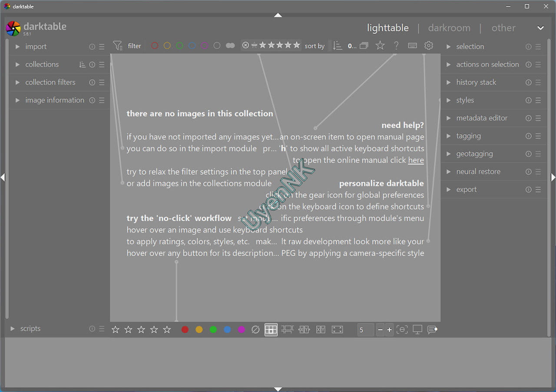
Task: Collapse the right panel with the right-edge arrow
Action: (x=553, y=177)
